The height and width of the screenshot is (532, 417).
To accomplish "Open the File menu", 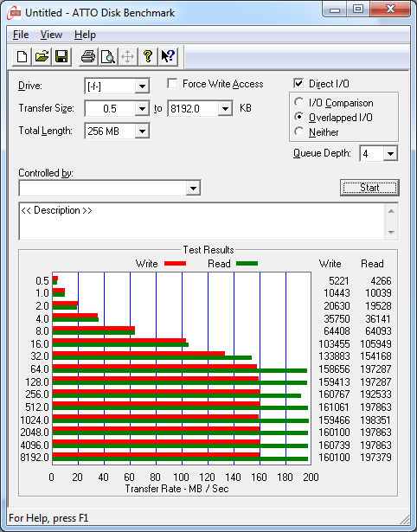I will click(21, 35).
